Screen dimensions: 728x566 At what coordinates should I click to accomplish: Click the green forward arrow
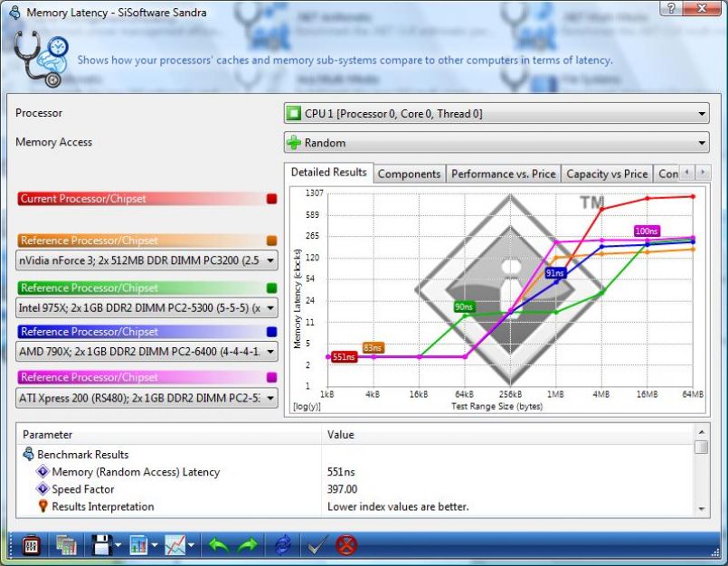coord(249,545)
